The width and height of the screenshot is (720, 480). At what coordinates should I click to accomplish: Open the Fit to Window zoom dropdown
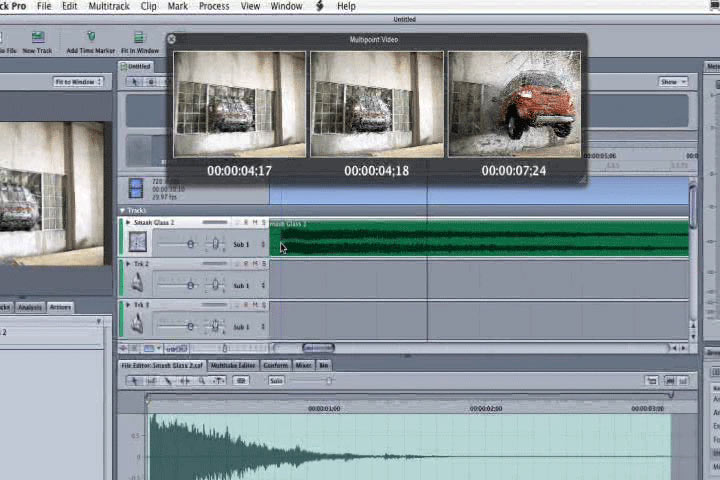(x=78, y=82)
